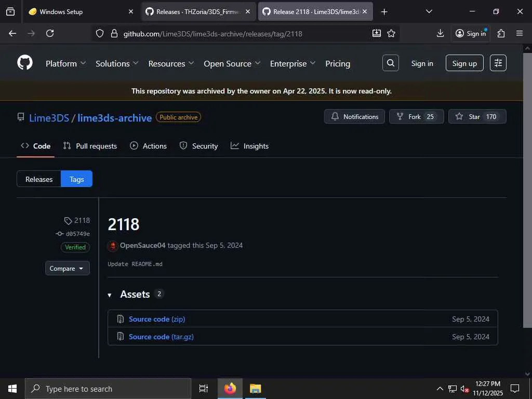Click the network tray icon
The height and width of the screenshot is (399, 532).
(453, 389)
